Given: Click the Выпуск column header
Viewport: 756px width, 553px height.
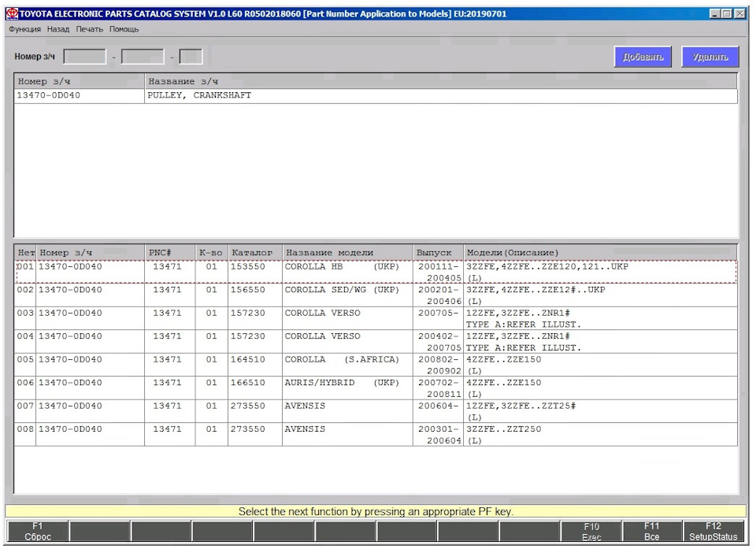Looking at the screenshot, I should click(x=438, y=253).
